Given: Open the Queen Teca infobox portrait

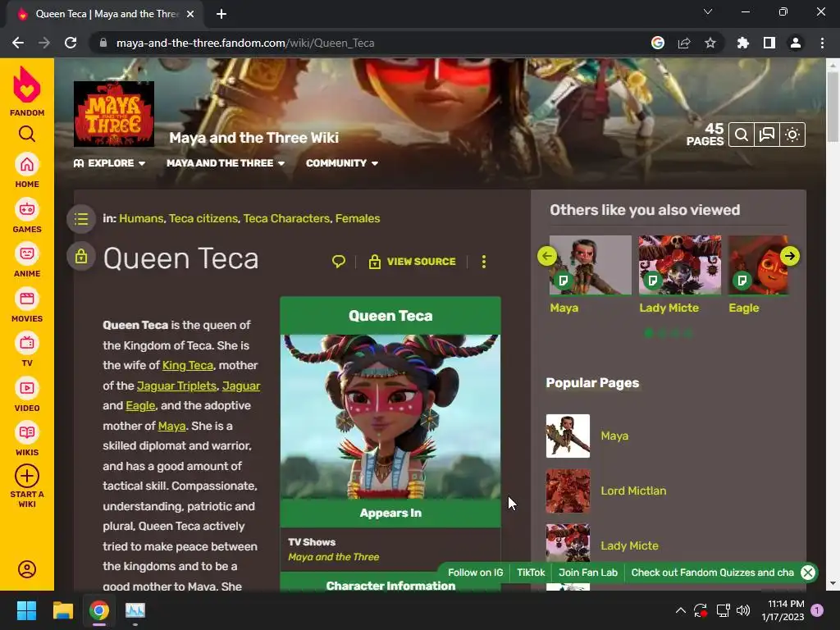Looking at the screenshot, I should pyautogui.click(x=390, y=417).
